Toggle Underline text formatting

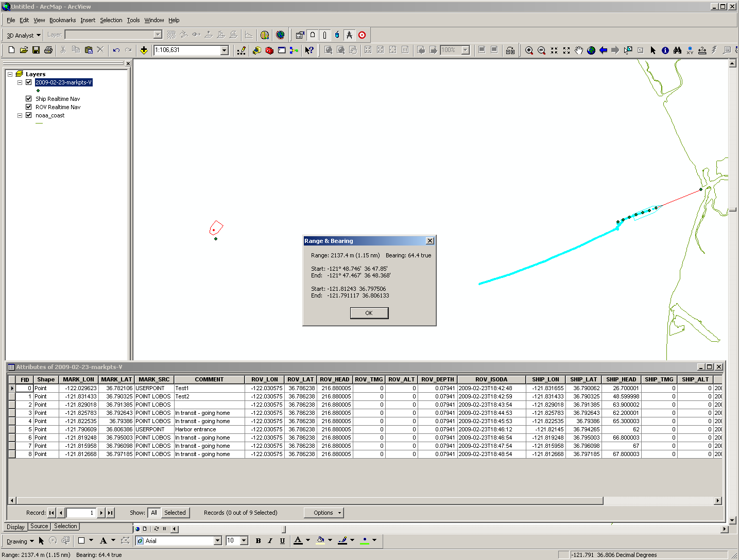click(282, 540)
